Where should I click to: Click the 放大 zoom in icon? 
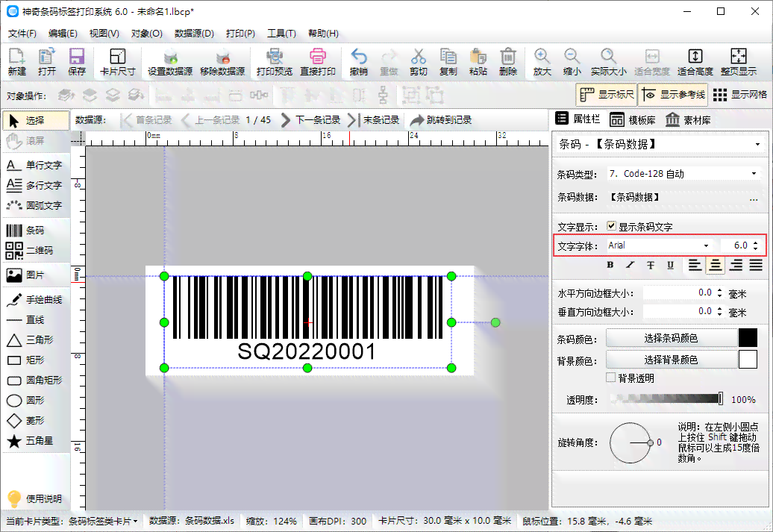pyautogui.click(x=542, y=62)
